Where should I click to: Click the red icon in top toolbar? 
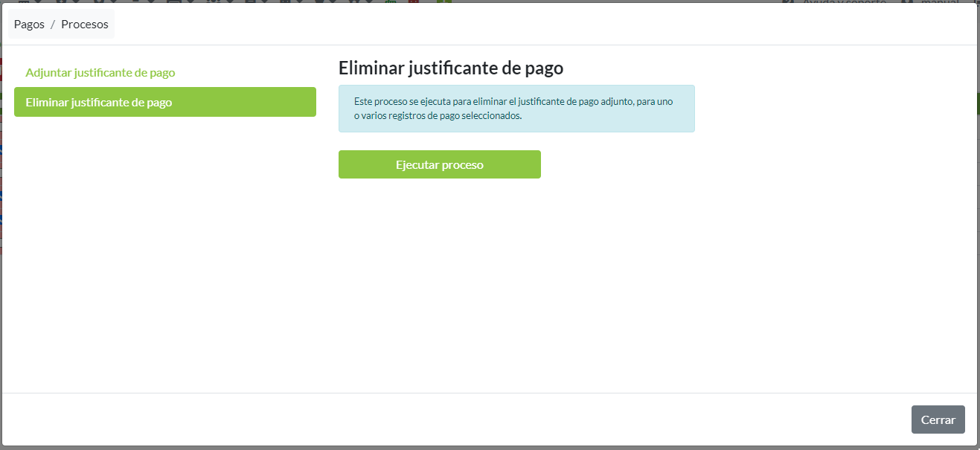point(414,1)
